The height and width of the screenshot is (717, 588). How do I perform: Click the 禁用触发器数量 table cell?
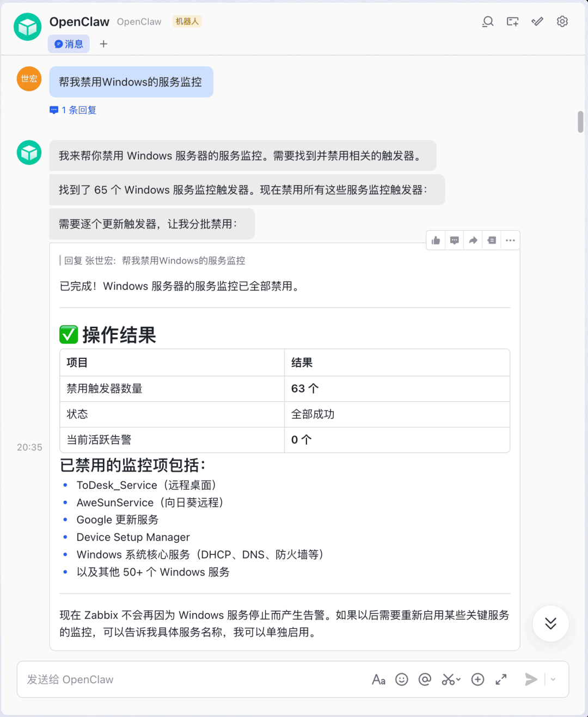click(x=172, y=389)
